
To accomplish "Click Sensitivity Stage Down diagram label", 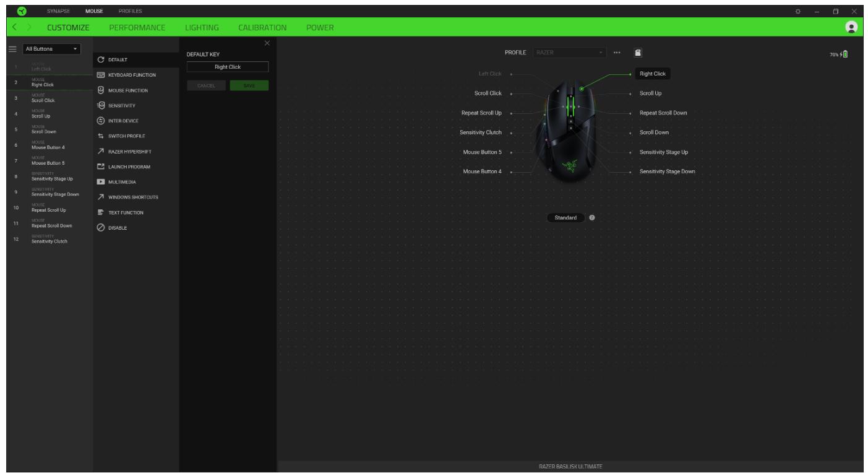I will [667, 171].
